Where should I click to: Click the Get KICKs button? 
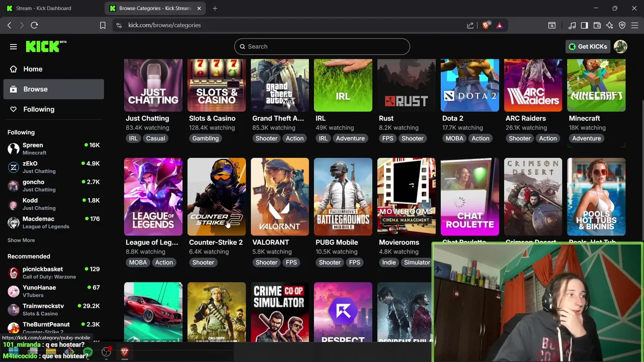point(588,46)
